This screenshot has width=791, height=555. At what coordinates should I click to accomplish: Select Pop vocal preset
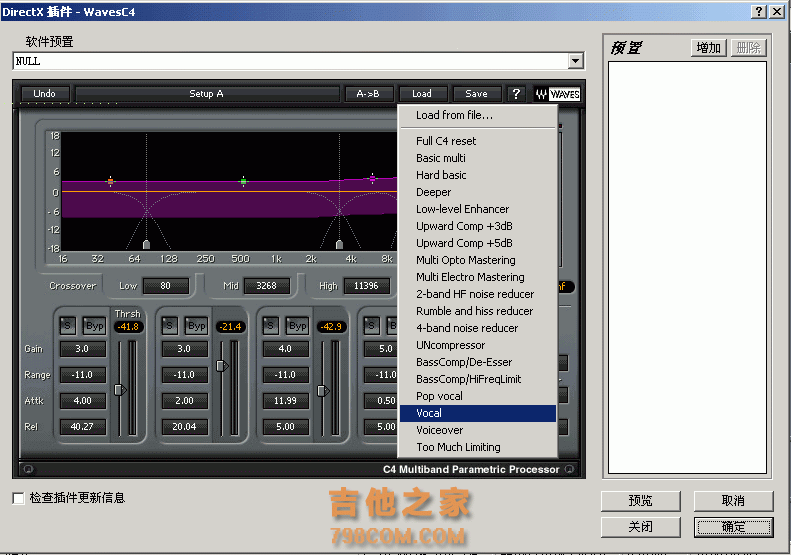tap(478, 396)
